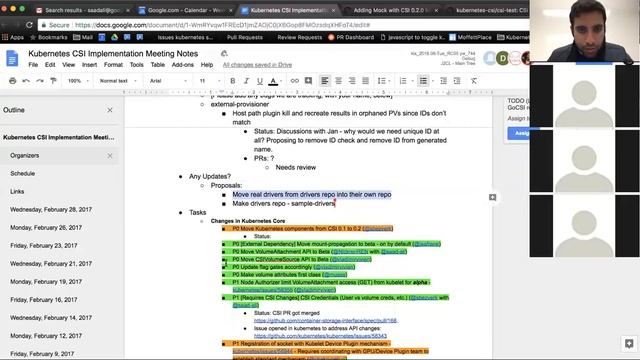
Task: Open the Arial font dropdown
Action: (x=168, y=81)
